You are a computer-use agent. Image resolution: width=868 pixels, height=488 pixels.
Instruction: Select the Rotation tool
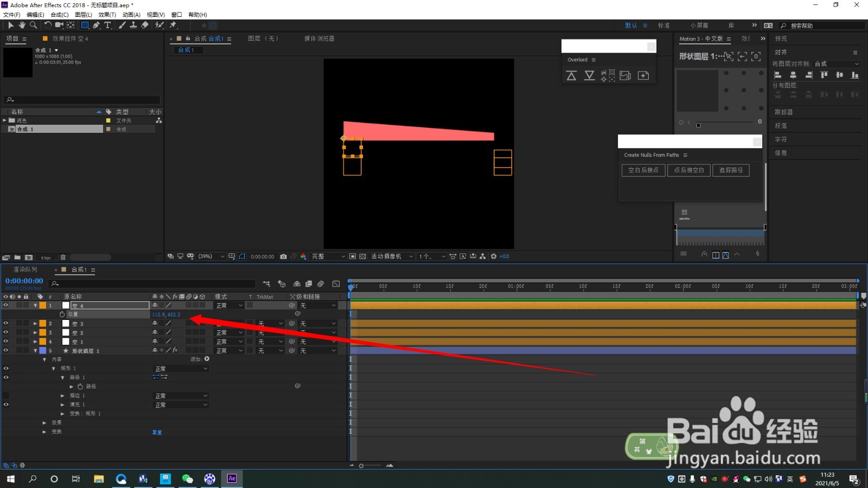tap(48, 25)
